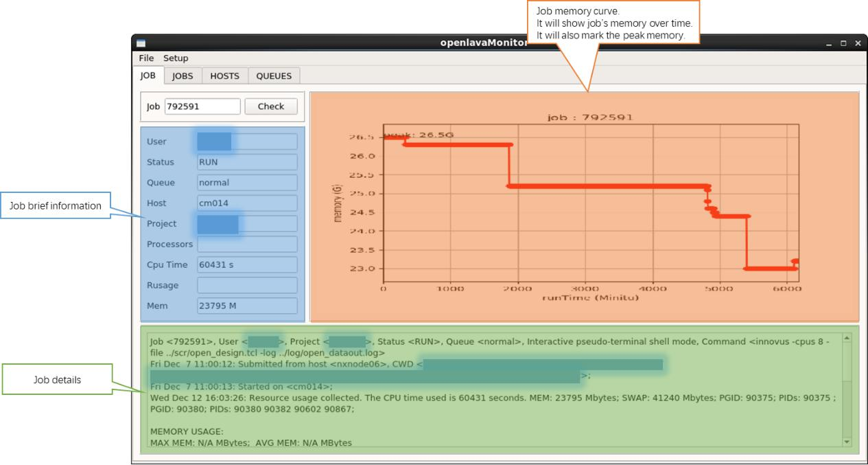Viewport: 868px width, 465px height.
Task: Click the 'peak: 26.5G' label on chart
Action: 419,135
